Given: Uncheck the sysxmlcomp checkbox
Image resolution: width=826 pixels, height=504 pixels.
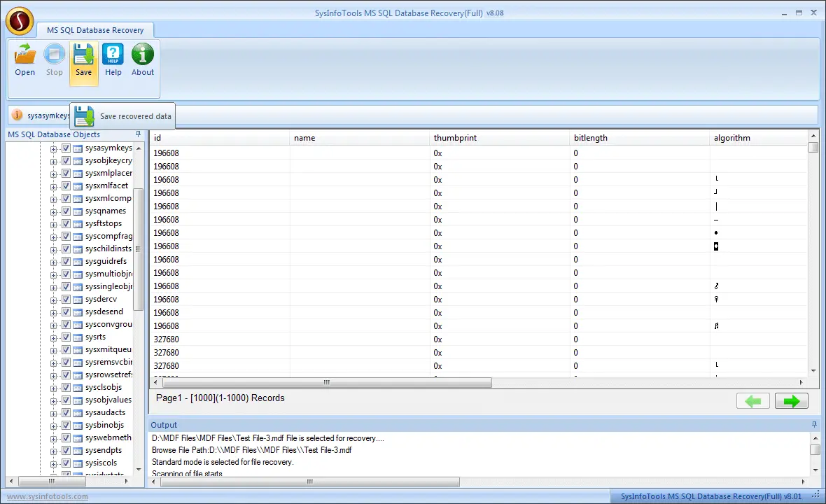Looking at the screenshot, I should 66,199.
